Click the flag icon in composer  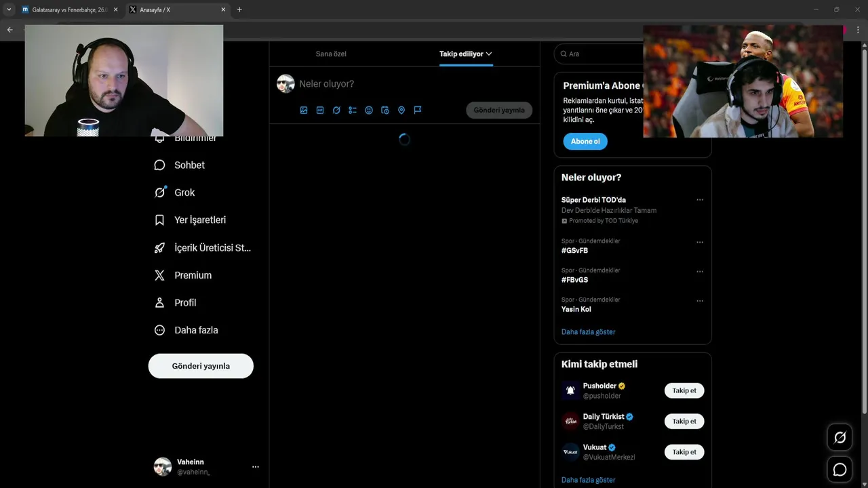point(418,110)
